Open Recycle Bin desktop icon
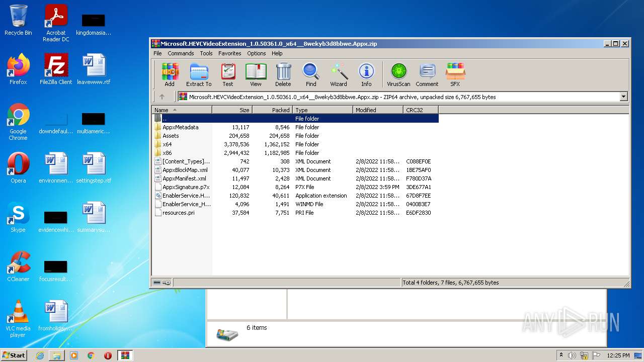644x362 pixels. (18, 20)
